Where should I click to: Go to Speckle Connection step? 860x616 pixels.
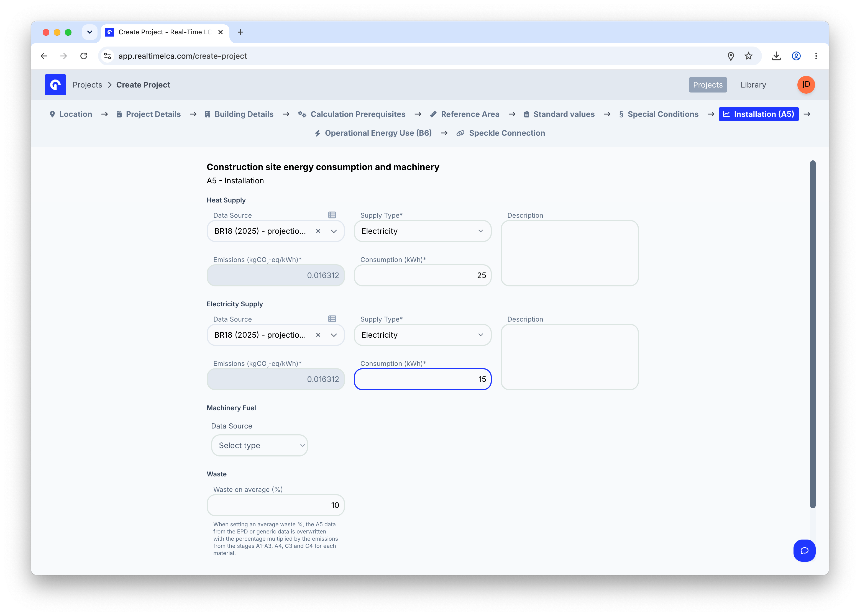pyautogui.click(x=501, y=133)
